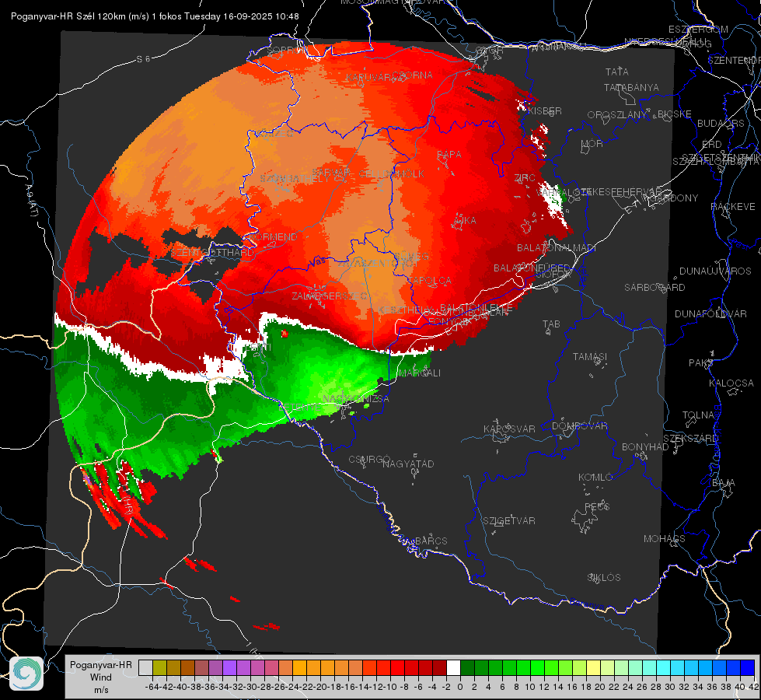Click the ZIRC city label

coord(525,178)
